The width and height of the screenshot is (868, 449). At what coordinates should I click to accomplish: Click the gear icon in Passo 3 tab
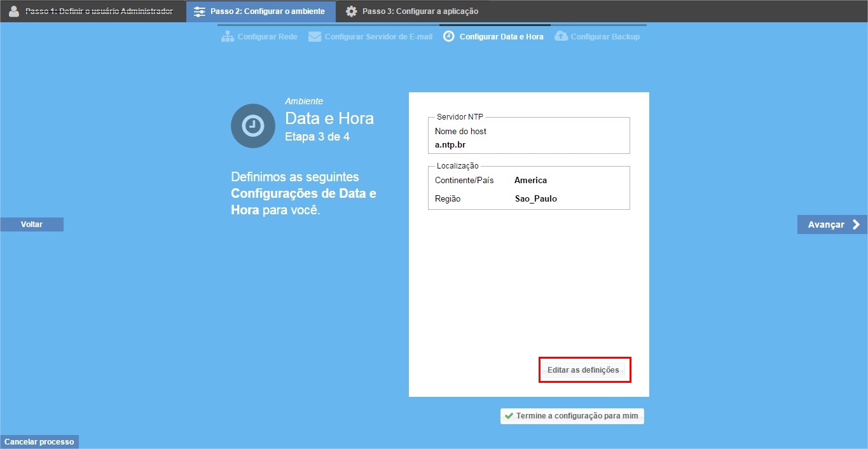click(351, 11)
